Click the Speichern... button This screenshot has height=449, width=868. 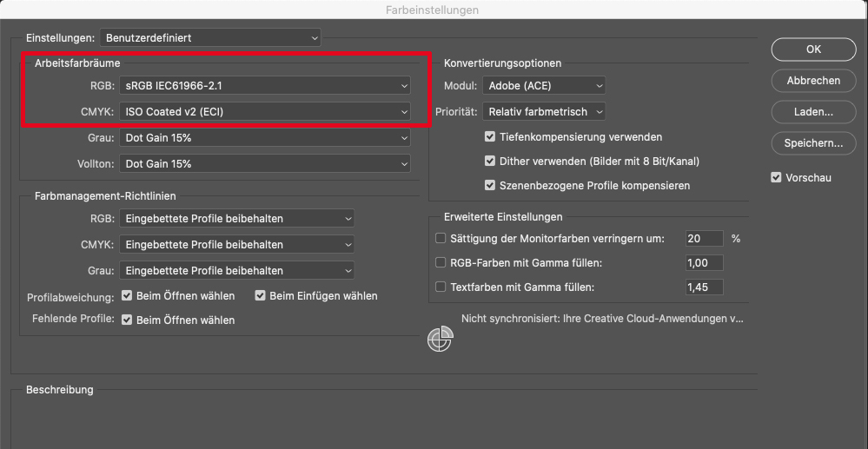point(813,143)
